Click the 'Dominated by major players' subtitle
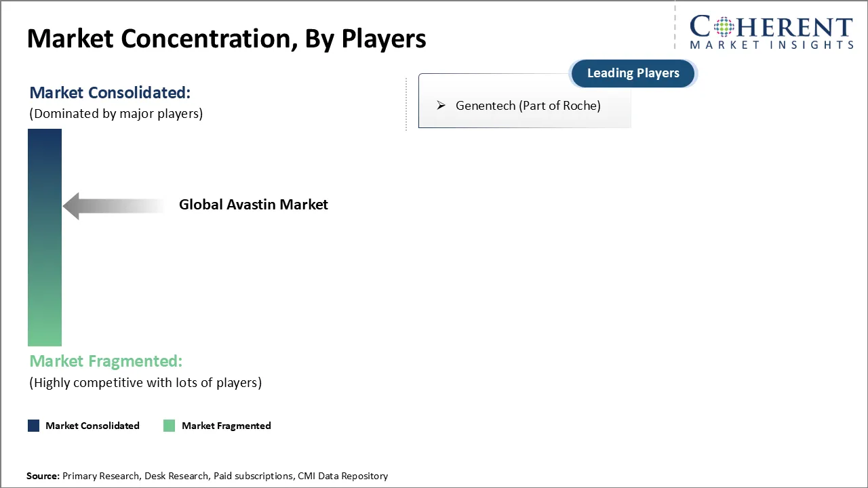The image size is (868, 488). (116, 113)
